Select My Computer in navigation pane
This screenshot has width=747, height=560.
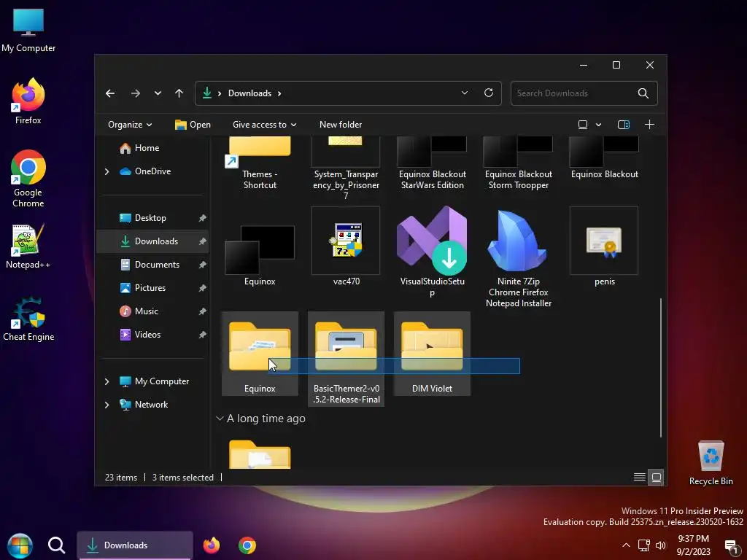(x=161, y=381)
